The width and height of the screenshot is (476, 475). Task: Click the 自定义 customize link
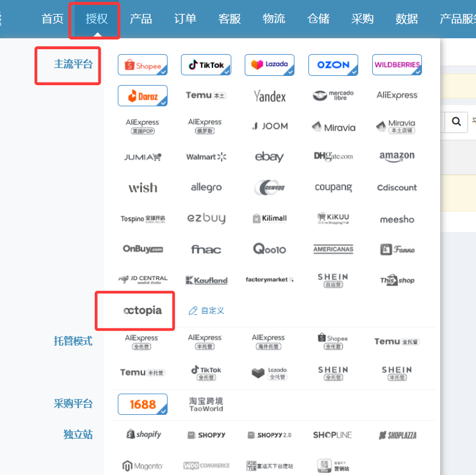point(206,311)
